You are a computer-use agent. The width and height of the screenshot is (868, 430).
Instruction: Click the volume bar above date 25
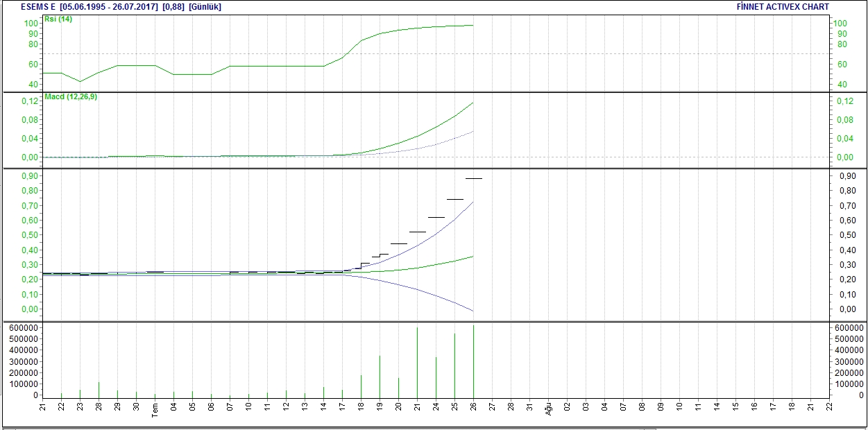pyautogui.click(x=454, y=365)
